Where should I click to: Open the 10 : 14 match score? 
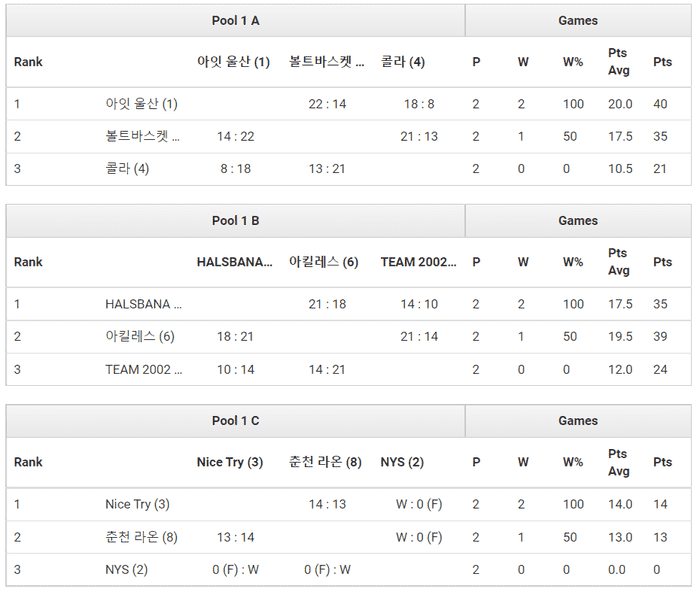point(235,369)
